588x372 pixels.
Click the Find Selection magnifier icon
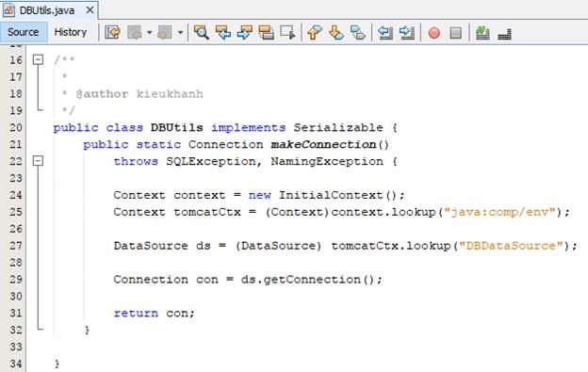[201, 33]
